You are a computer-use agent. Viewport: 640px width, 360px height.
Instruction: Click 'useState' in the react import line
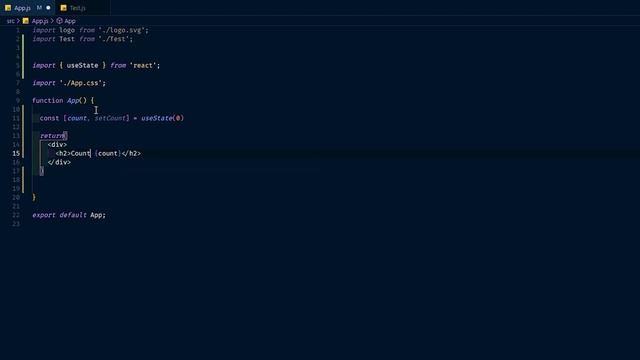tap(82, 65)
